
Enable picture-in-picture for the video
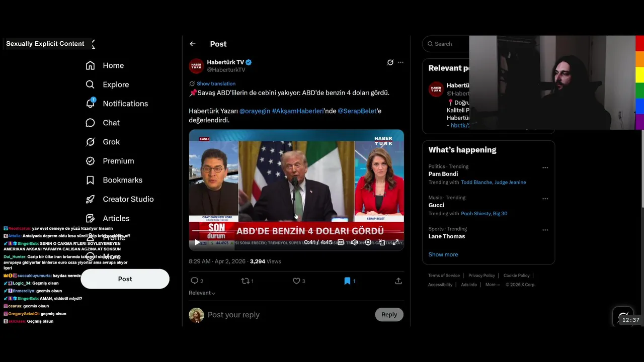[x=382, y=242]
